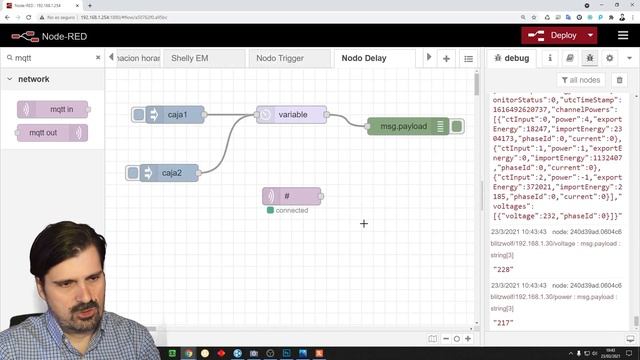Open the camera app in the taskbar
The width and height of the screenshot is (640, 360).
(254, 353)
